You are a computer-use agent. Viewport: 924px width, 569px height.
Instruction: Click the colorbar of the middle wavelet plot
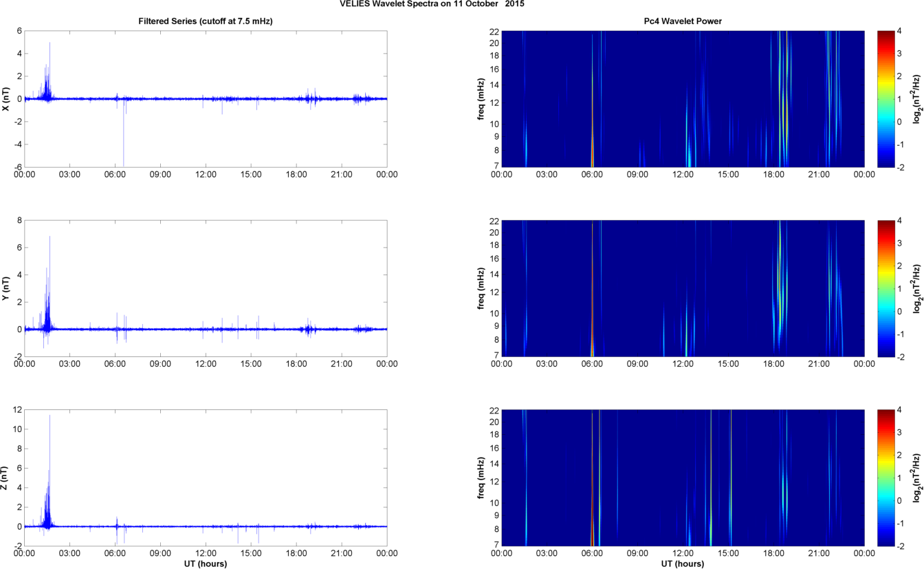pos(887,288)
